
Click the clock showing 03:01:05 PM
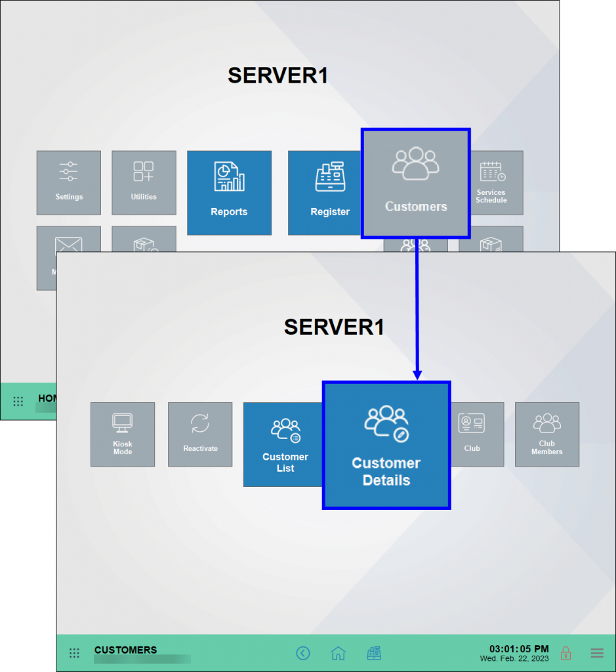519,649
